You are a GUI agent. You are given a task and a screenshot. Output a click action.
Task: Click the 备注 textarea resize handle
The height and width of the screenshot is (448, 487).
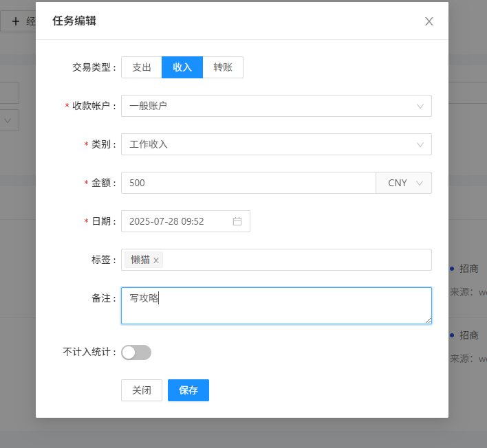click(428, 320)
